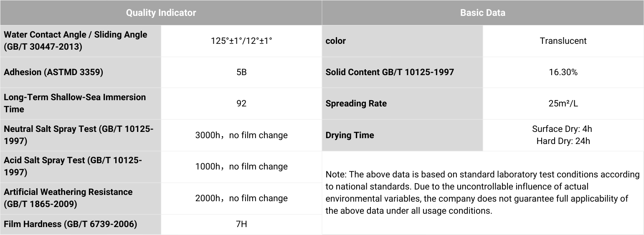The height and width of the screenshot is (235, 644).
Task: Click the 7H hardness value
Action: click(241, 224)
